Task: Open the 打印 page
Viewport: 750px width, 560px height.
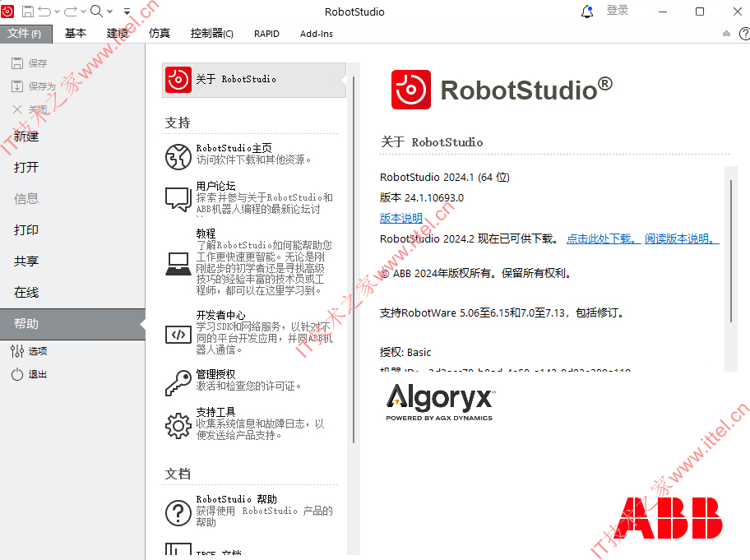Action: (x=26, y=230)
